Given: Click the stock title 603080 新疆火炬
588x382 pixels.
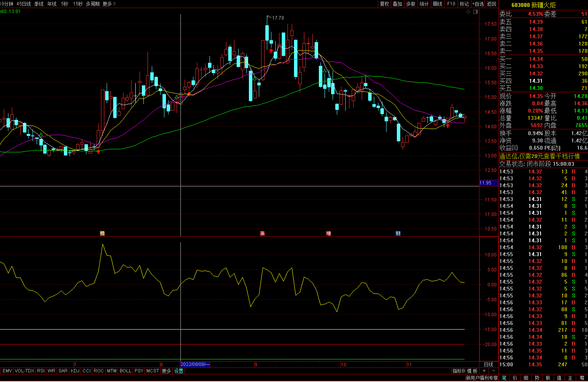Looking at the screenshot, I should [x=533, y=5].
